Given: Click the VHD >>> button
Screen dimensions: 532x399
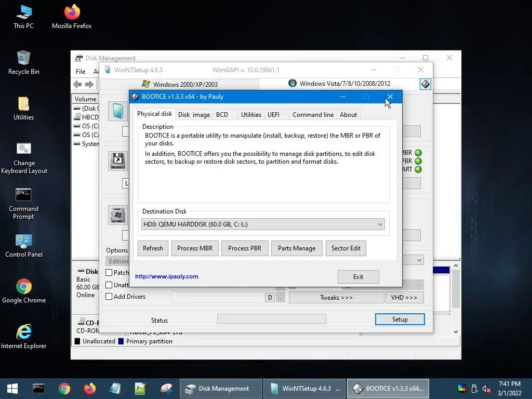Looking at the screenshot, I should pyautogui.click(x=404, y=298).
